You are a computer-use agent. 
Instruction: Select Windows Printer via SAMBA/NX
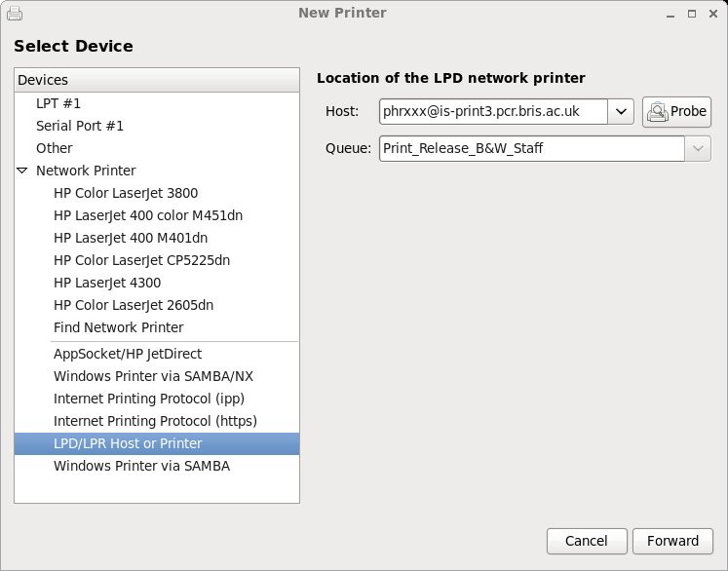154,376
